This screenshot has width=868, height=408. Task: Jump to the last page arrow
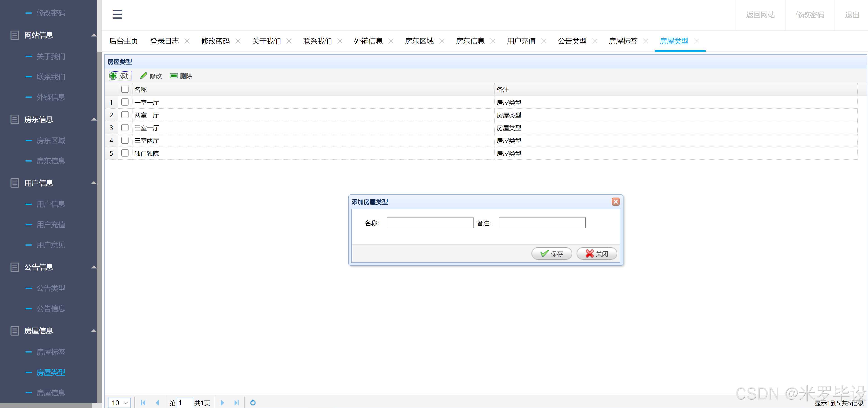click(237, 403)
